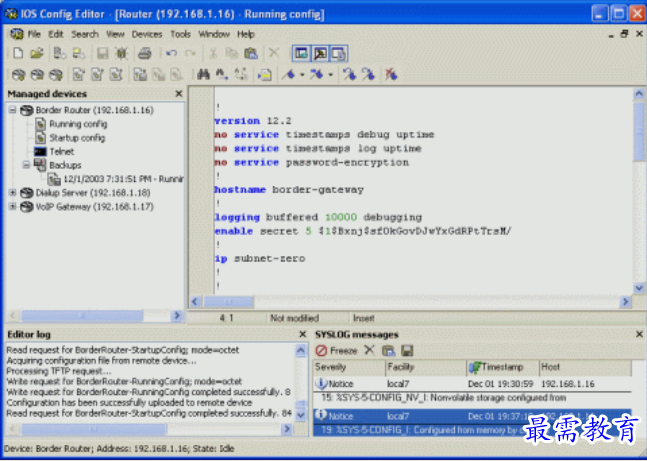Open the View menu
647x461 pixels.
click(x=115, y=34)
